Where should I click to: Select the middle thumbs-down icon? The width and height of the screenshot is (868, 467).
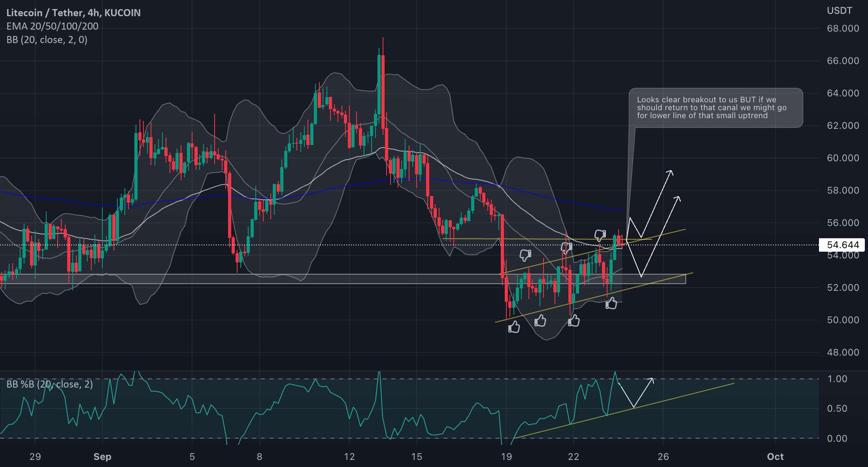pyautogui.click(x=567, y=248)
